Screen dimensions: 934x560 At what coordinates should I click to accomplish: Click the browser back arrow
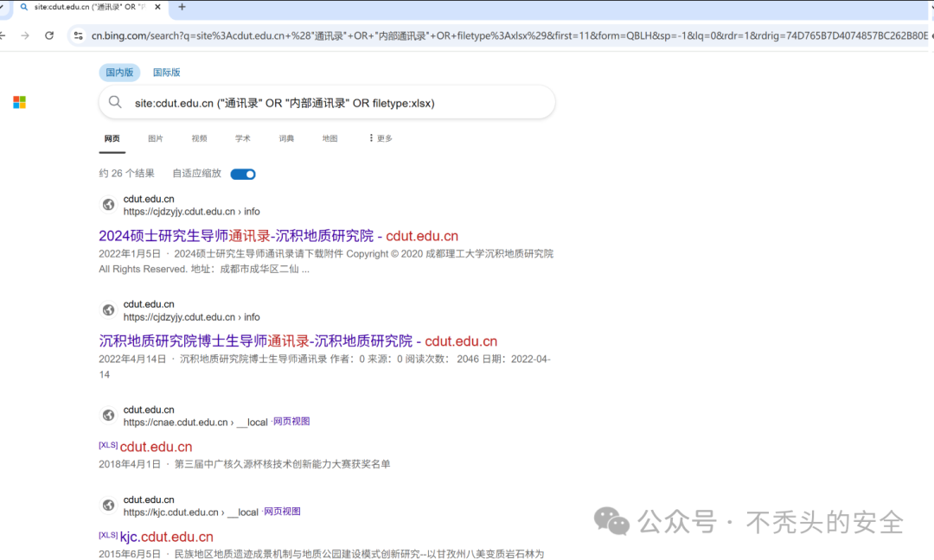click(3, 35)
